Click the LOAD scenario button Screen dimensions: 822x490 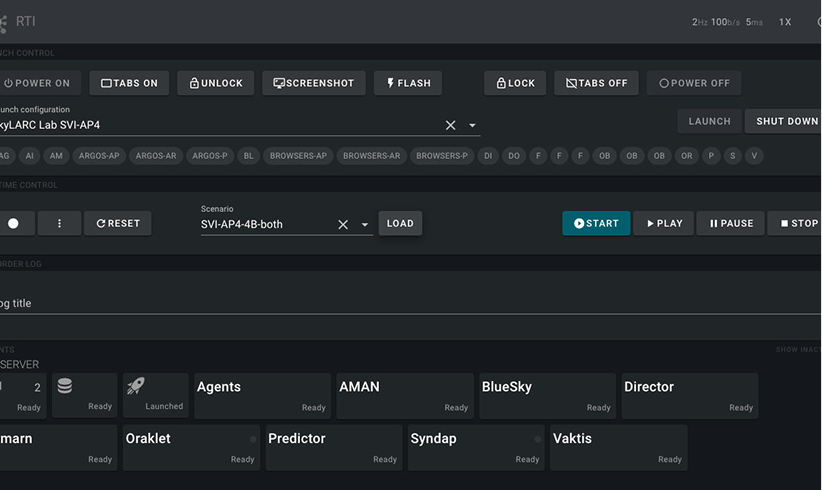coord(400,223)
